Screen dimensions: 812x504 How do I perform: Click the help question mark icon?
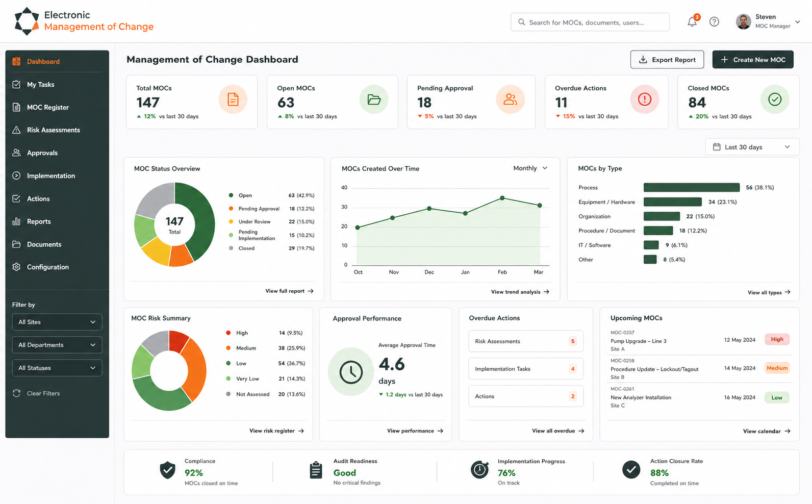[x=714, y=22]
